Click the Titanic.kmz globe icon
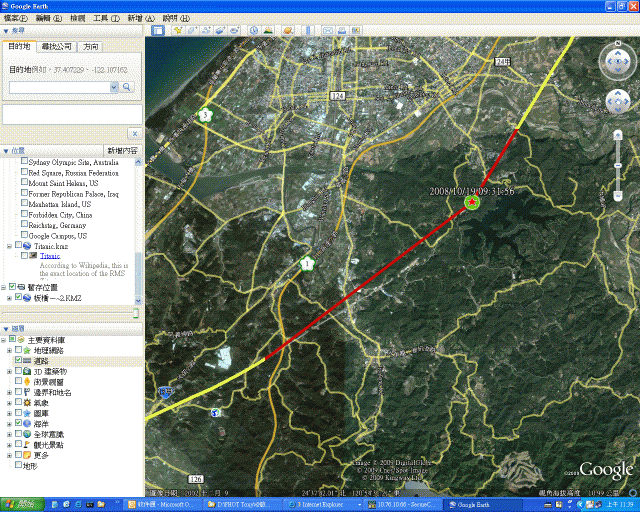Screen dimensions: 640x512 pyautogui.click(x=27, y=246)
